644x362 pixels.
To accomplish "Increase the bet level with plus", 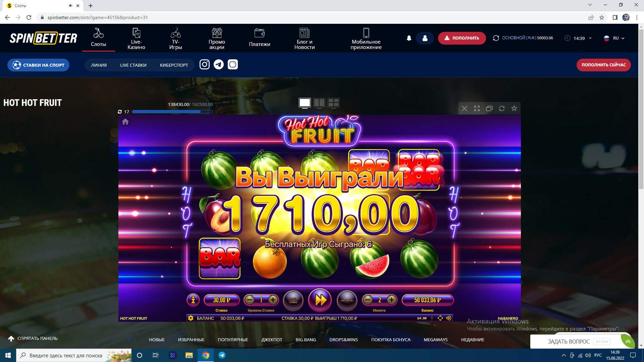I will (273, 300).
